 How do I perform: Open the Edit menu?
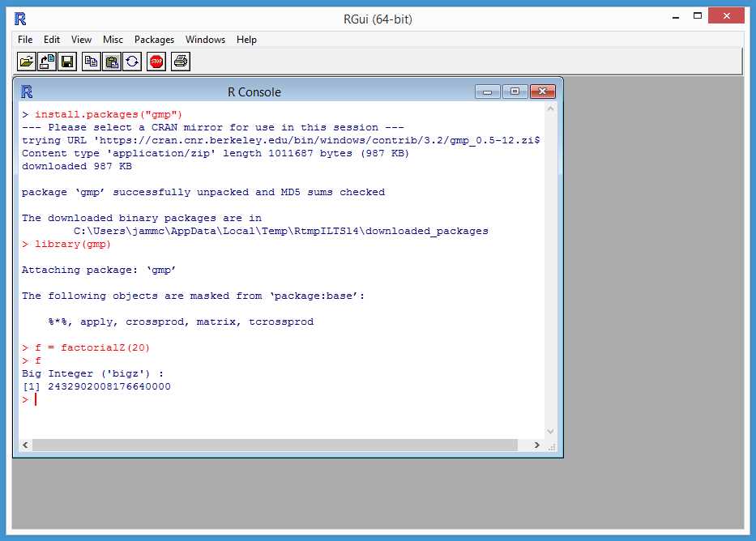point(52,39)
